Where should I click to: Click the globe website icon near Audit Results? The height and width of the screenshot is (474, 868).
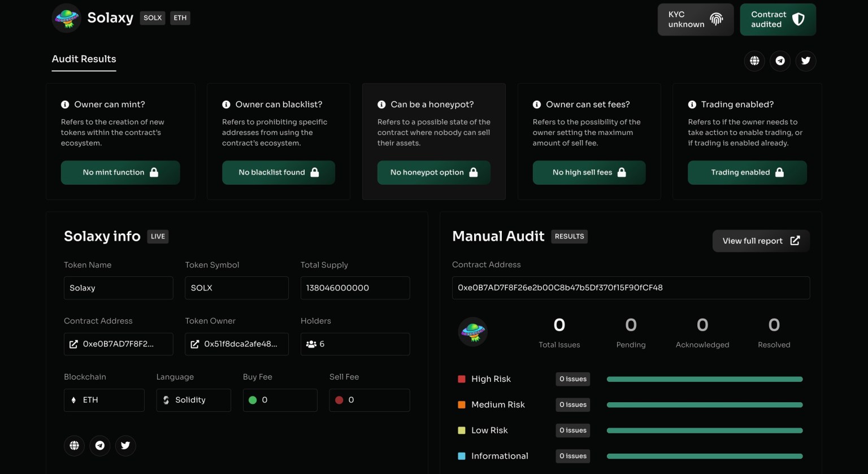click(754, 61)
